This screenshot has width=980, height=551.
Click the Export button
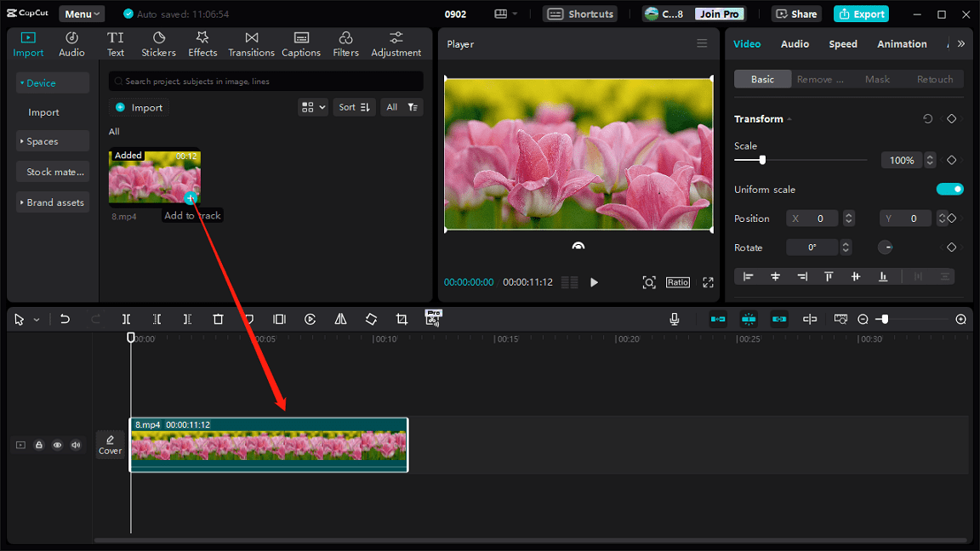(x=861, y=14)
